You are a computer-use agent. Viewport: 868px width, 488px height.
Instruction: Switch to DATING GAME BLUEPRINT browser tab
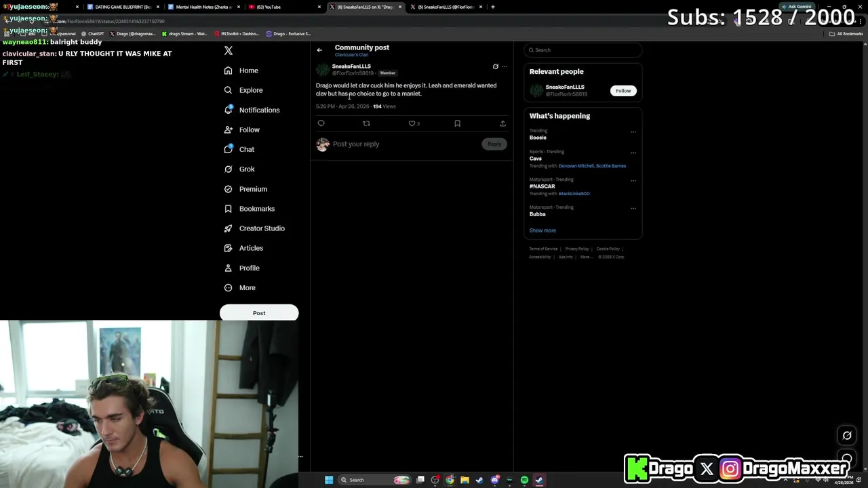click(x=123, y=7)
